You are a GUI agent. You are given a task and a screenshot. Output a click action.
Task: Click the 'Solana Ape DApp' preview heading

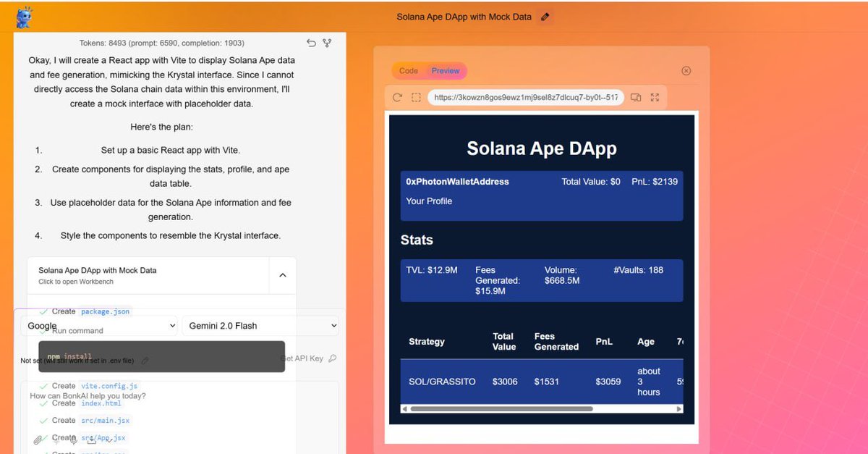coord(542,148)
